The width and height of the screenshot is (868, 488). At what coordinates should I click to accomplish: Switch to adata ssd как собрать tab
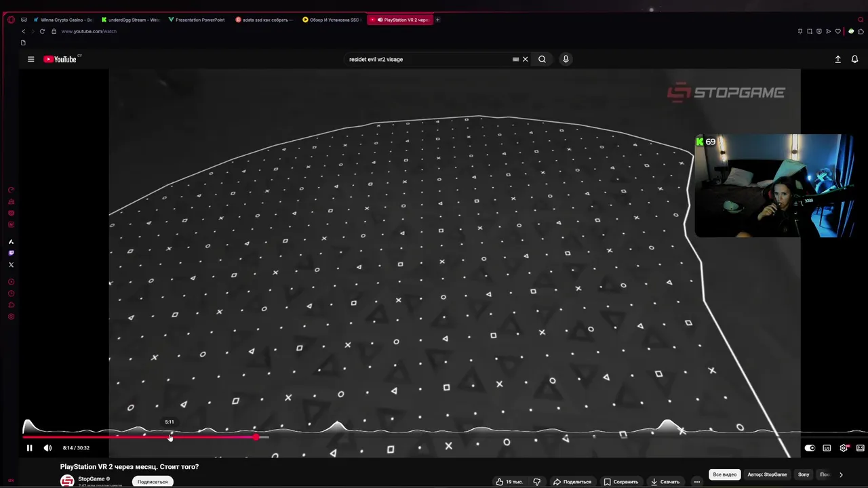coord(264,20)
